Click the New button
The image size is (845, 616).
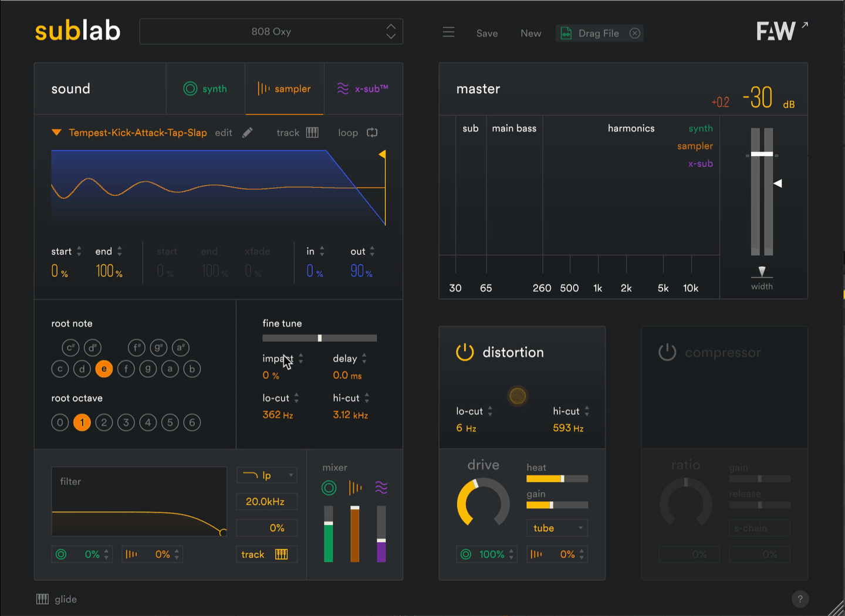click(531, 33)
